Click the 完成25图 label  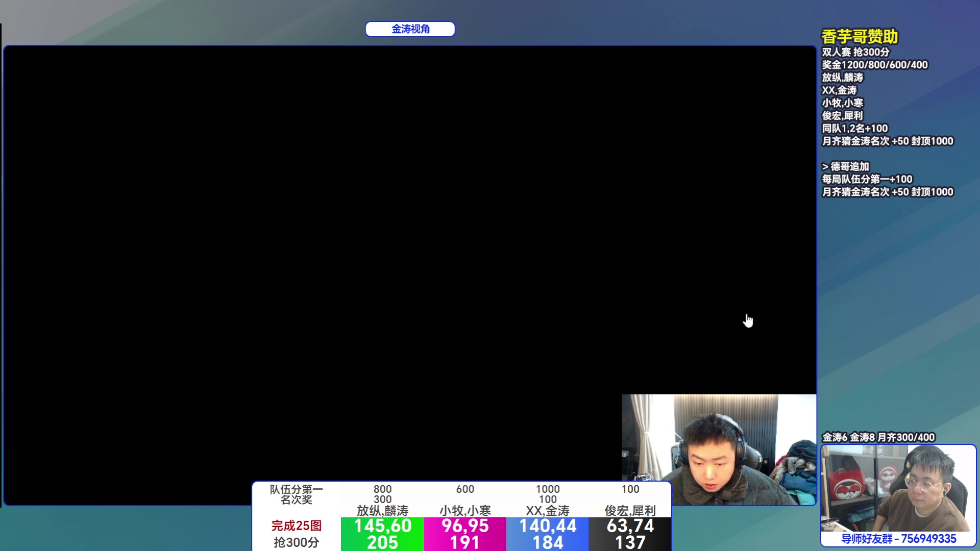296,525
